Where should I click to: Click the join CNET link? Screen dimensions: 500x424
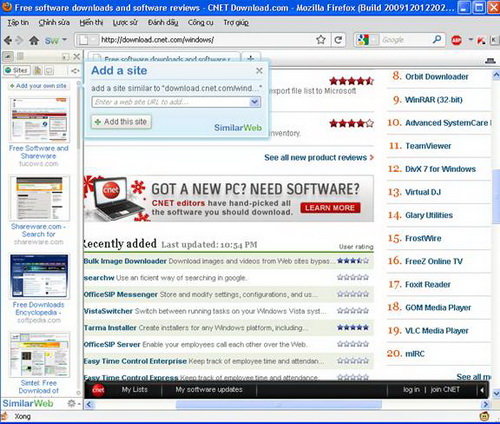445,389
